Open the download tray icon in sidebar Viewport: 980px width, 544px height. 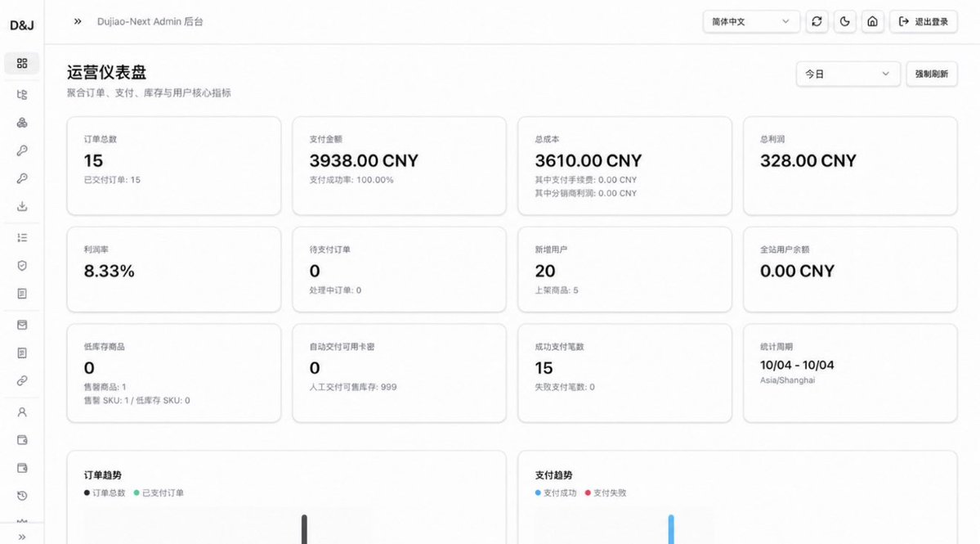22,206
